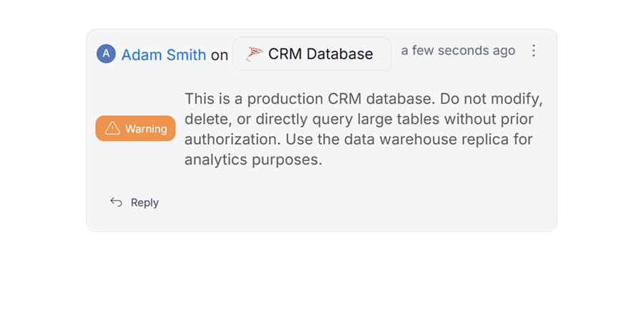644x322 pixels.
Task: Click Adam Smith's round avatar icon
Action: [x=107, y=54]
